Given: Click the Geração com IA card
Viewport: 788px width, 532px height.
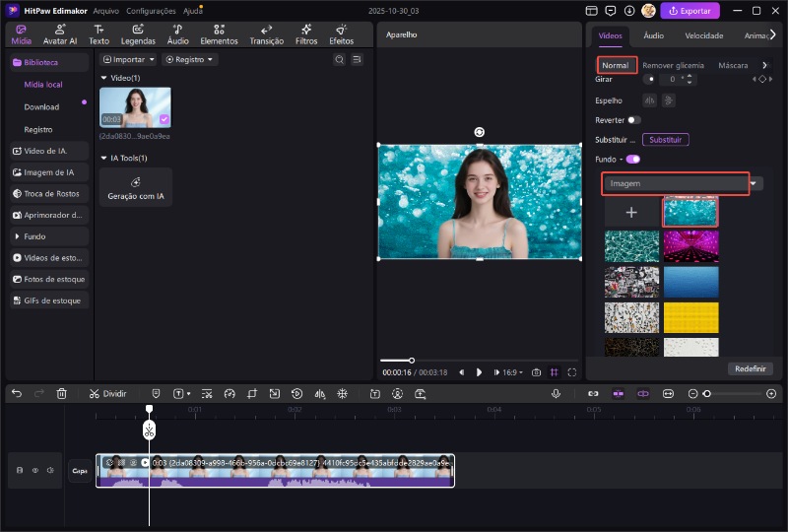Looking at the screenshot, I should pyautogui.click(x=136, y=187).
